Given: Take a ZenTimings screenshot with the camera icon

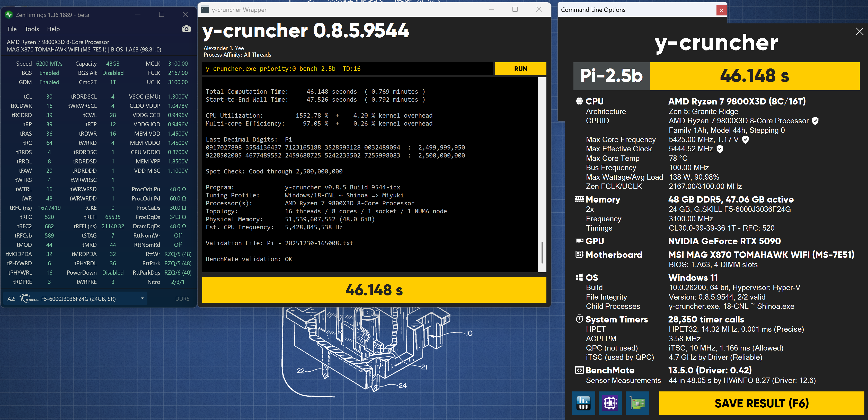Looking at the screenshot, I should 186,29.
